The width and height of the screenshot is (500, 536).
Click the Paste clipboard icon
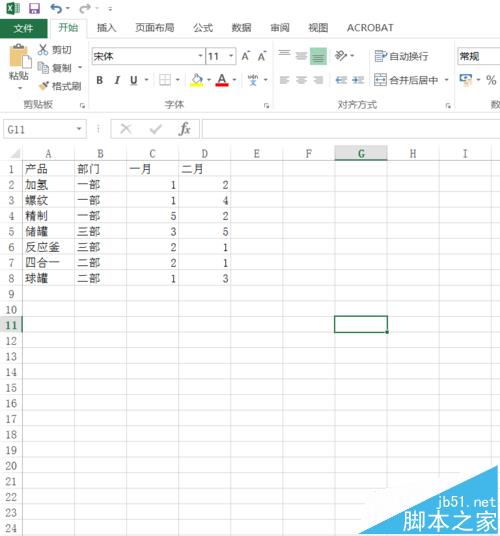click(x=20, y=57)
